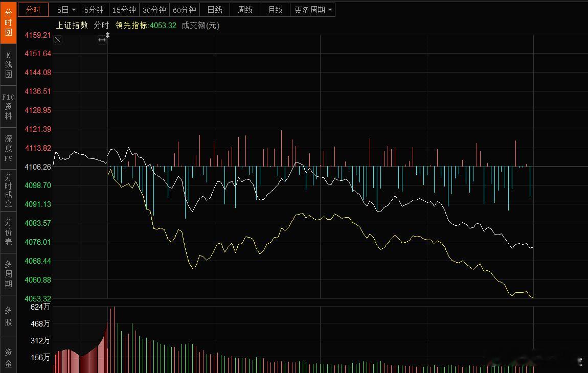Click the 上证指数 title label
The image size is (588, 373).
coord(72,25)
